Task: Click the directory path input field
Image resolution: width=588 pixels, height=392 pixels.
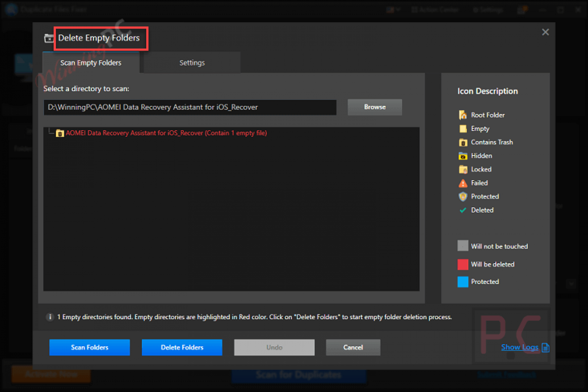Action: click(190, 107)
